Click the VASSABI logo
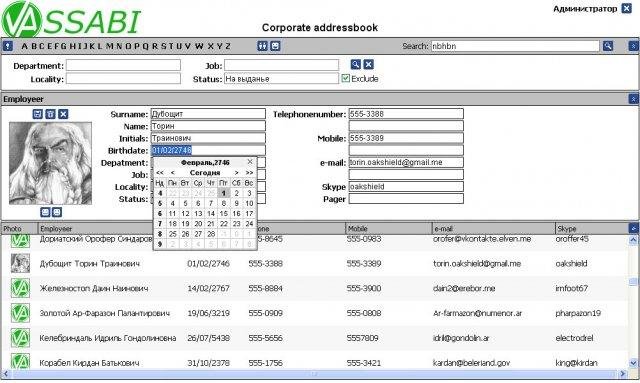 tap(71, 19)
